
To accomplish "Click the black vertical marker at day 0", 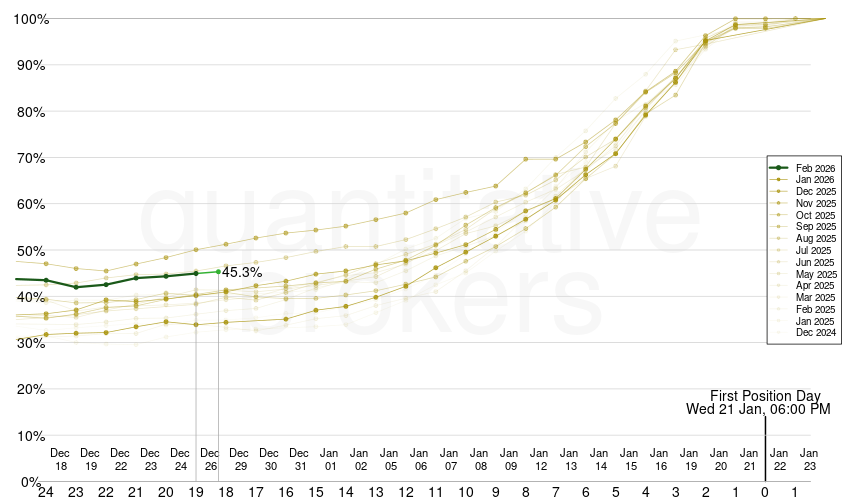I will pyautogui.click(x=765, y=450).
